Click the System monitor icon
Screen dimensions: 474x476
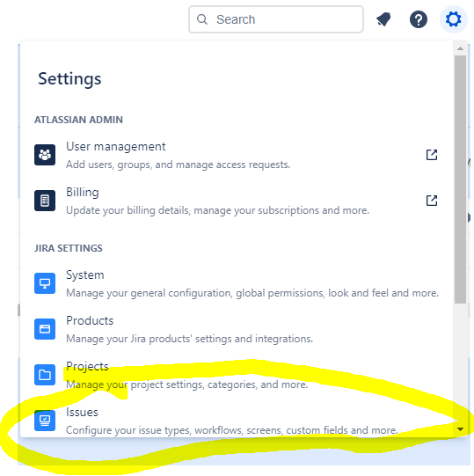click(45, 283)
